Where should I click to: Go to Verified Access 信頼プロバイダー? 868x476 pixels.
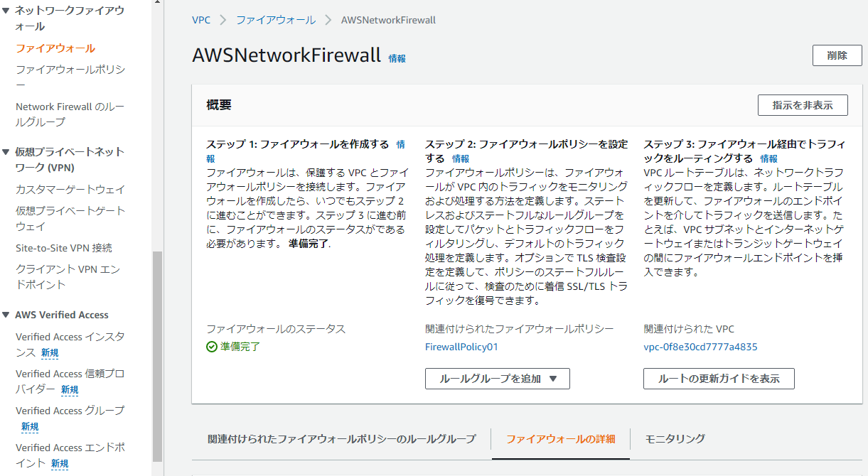(70, 381)
